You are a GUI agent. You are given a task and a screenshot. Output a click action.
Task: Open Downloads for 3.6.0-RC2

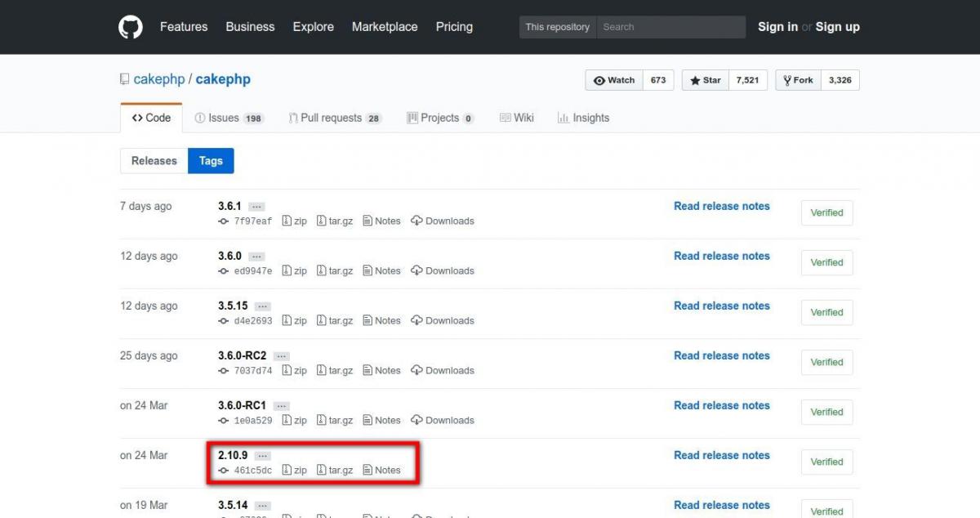click(x=443, y=371)
